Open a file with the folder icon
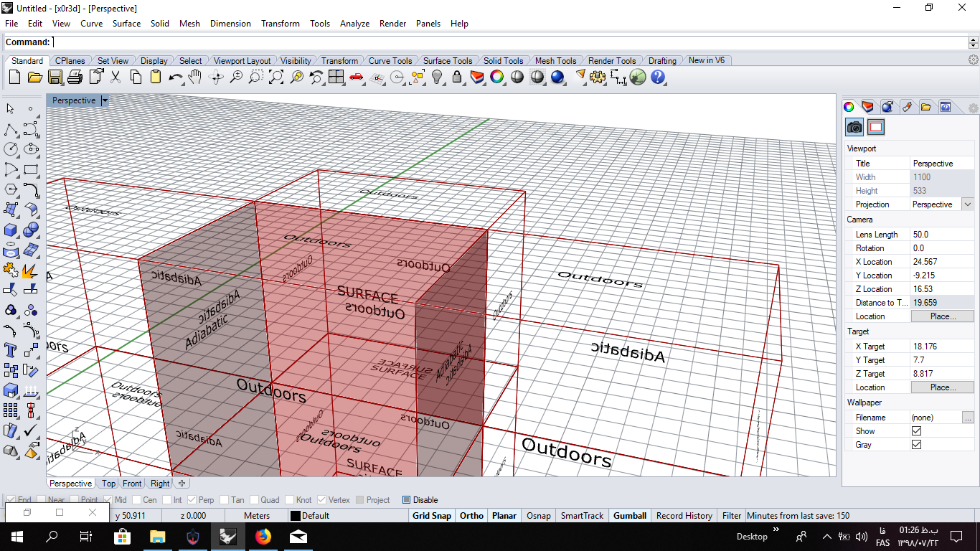Screen dimensions: 980x551 click(x=34, y=77)
